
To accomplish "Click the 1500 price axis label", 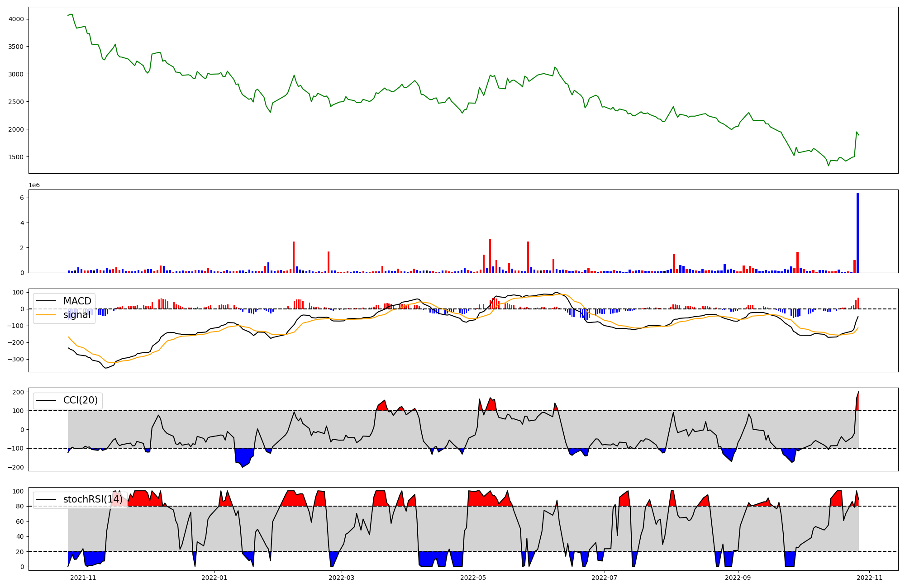I will (16, 157).
